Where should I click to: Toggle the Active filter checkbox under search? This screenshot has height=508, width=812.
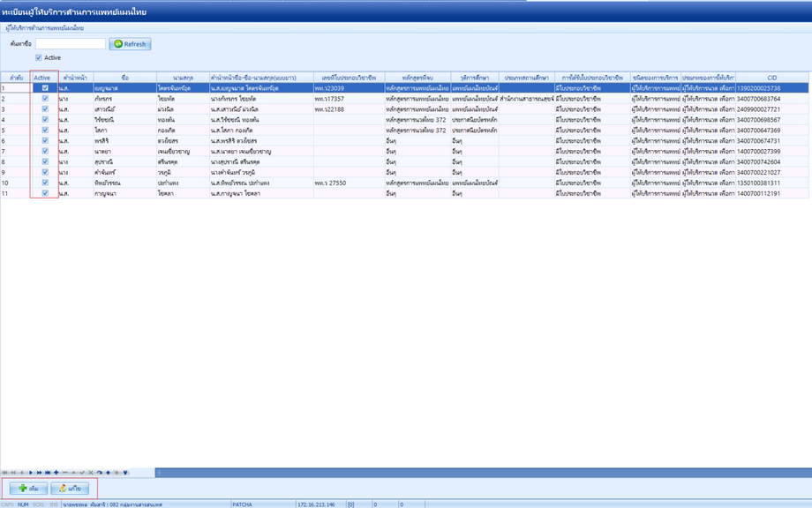click(38, 57)
